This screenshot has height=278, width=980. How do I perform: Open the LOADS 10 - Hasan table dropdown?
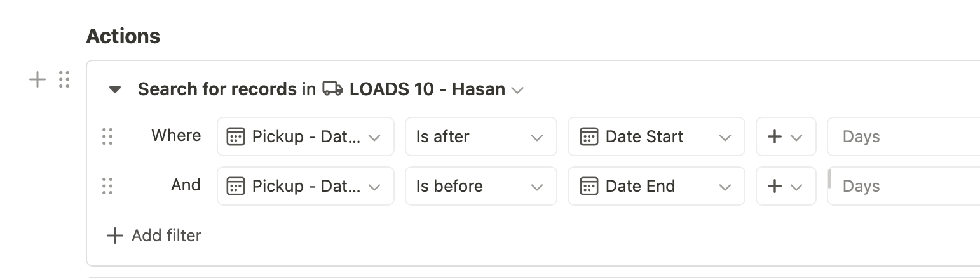point(517,90)
